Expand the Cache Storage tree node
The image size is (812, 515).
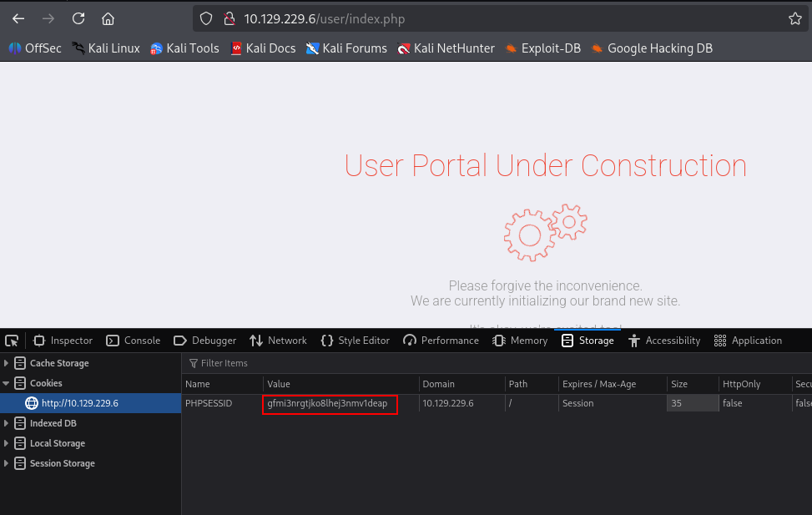6,363
